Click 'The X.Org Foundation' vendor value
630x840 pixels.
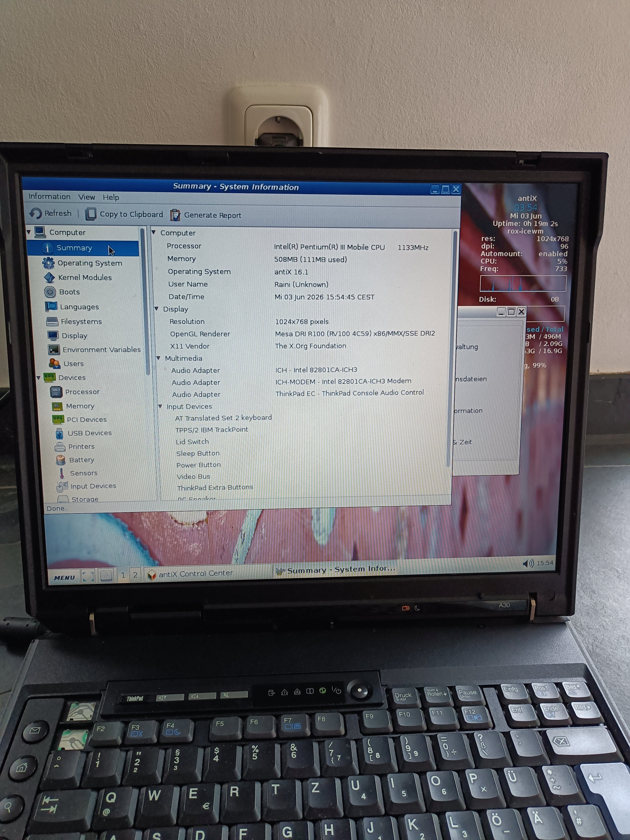click(310, 346)
